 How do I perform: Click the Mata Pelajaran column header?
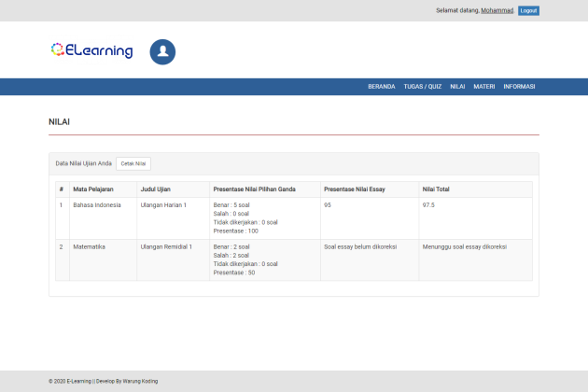tap(93, 189)
